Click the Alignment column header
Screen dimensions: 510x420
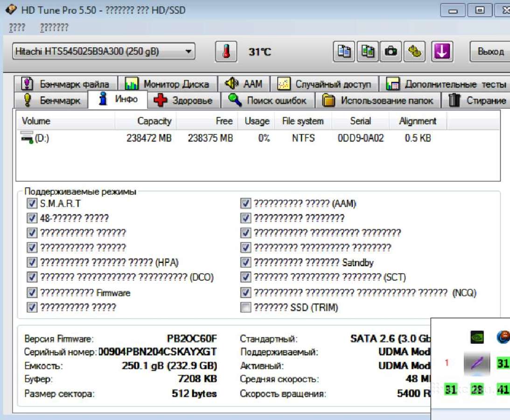418,121
